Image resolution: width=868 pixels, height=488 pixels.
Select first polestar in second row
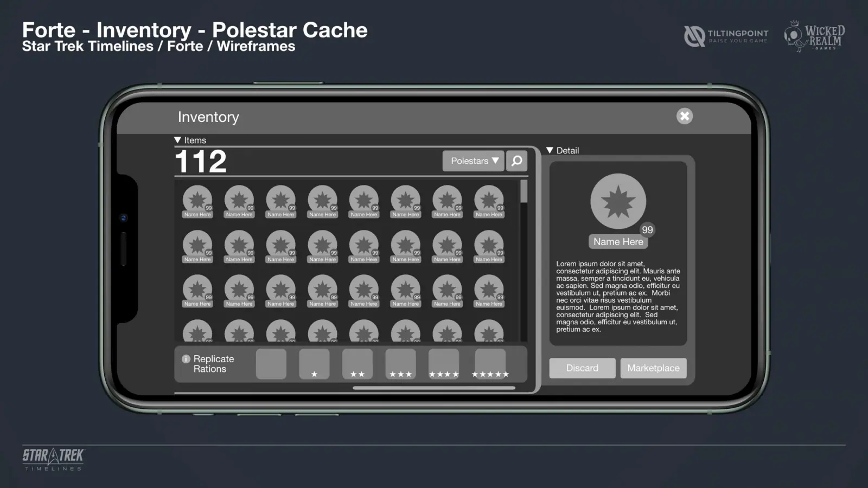pyautogui.click(x=197, y=246)
